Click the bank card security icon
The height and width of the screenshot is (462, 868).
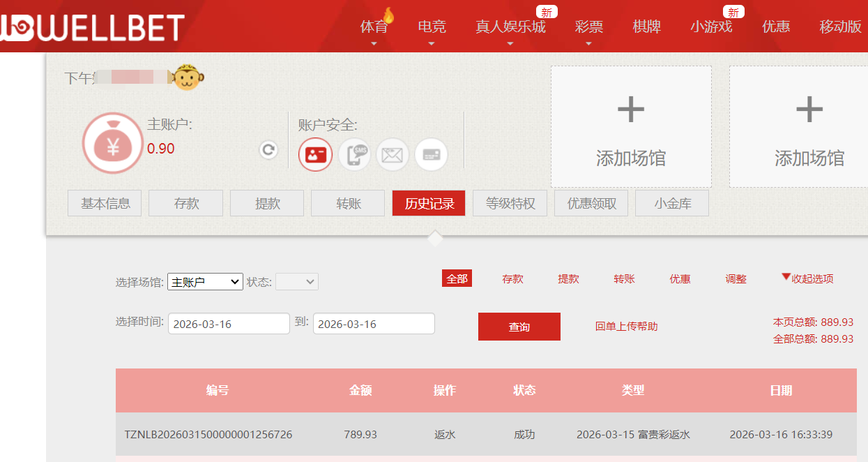pyautogui.click(x=430, y=154)
